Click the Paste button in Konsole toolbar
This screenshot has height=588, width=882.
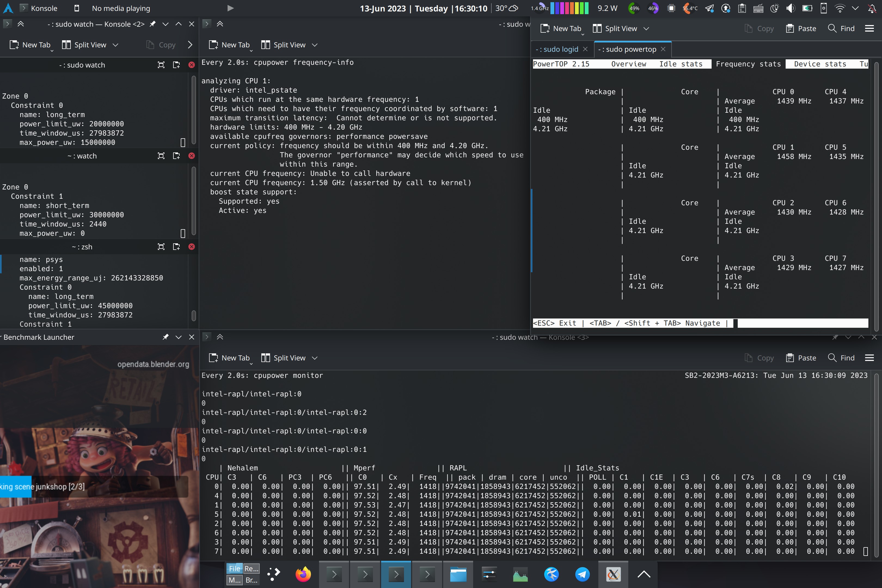point(801,28)
